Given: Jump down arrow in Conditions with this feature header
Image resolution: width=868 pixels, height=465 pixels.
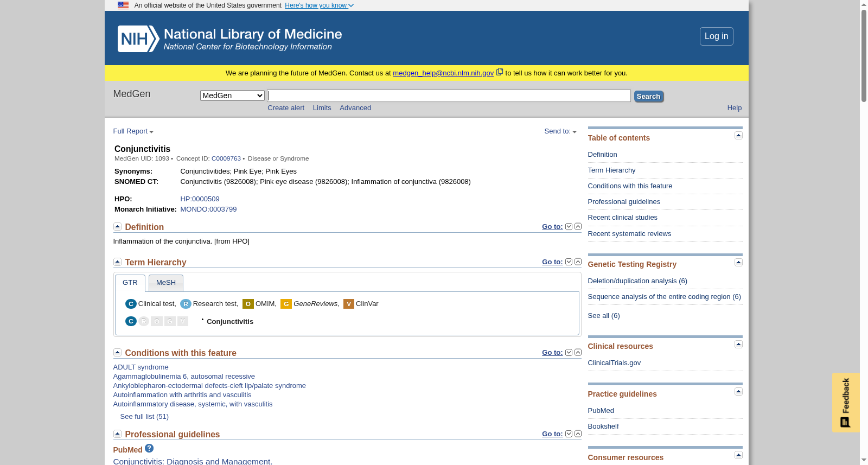Looking at the screenshot, I should click(x=569, y=352).
